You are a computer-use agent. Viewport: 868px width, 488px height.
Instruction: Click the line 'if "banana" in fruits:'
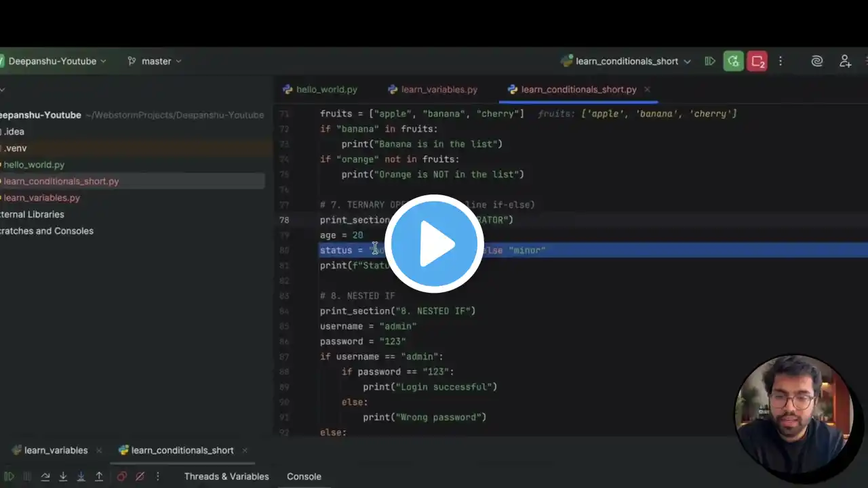[379, 129]
